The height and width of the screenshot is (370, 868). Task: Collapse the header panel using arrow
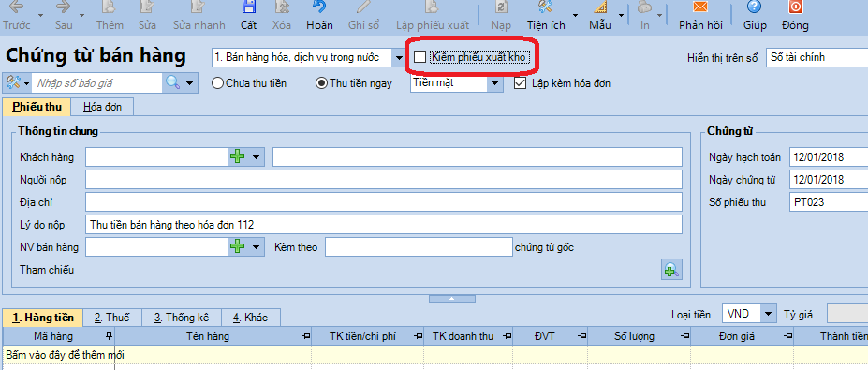tap(452, 299)
